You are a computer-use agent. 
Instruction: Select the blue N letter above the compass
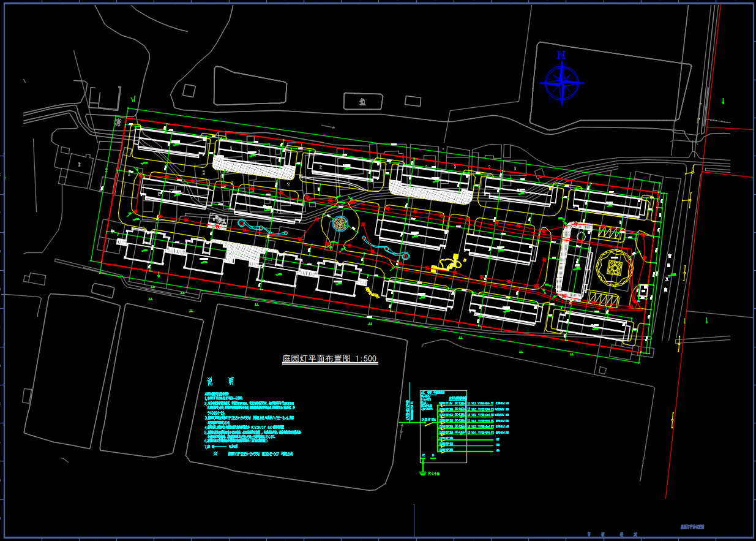(561, 55)
